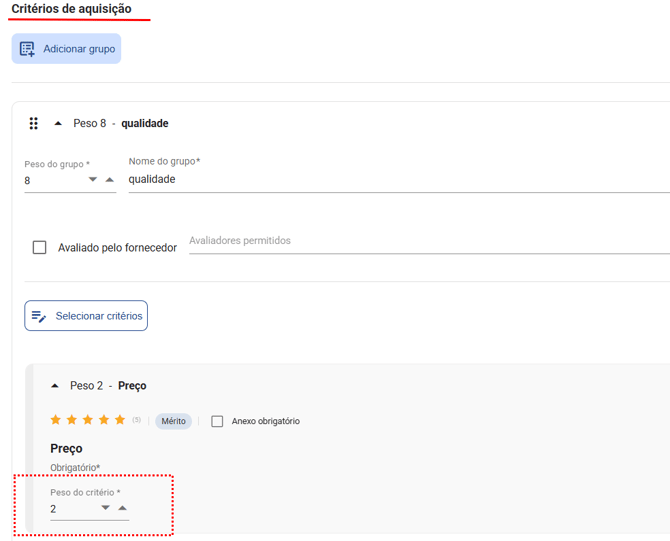Click the third star in Preço rating

[x=88, y=420]
